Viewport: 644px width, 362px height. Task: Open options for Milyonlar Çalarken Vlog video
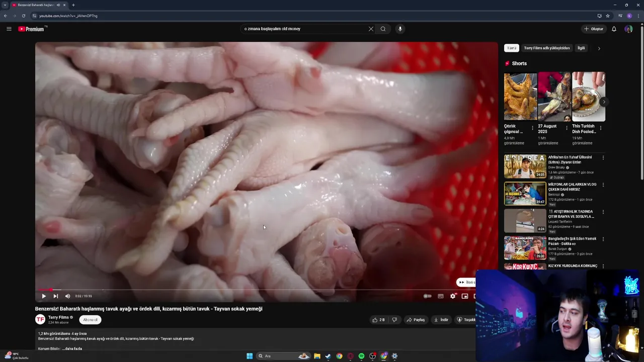click(603, 185)
